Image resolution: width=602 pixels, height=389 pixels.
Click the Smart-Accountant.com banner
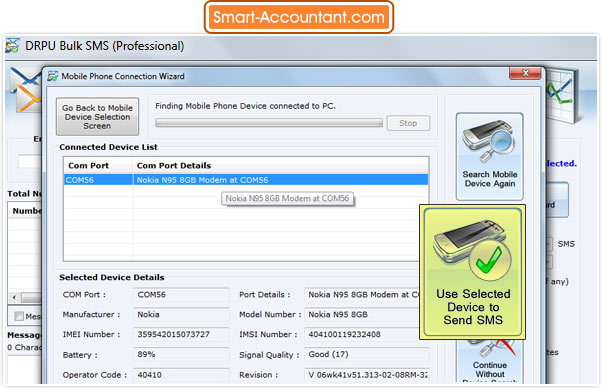tap(299, 17)
